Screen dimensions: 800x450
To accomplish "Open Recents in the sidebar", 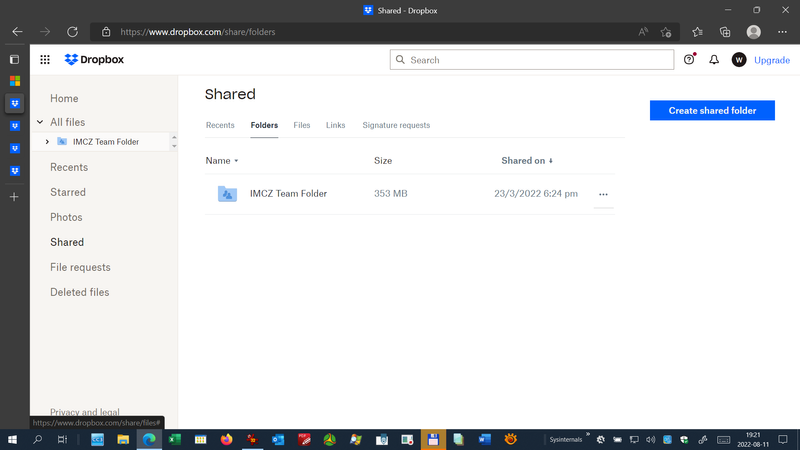I will [69, 167].
